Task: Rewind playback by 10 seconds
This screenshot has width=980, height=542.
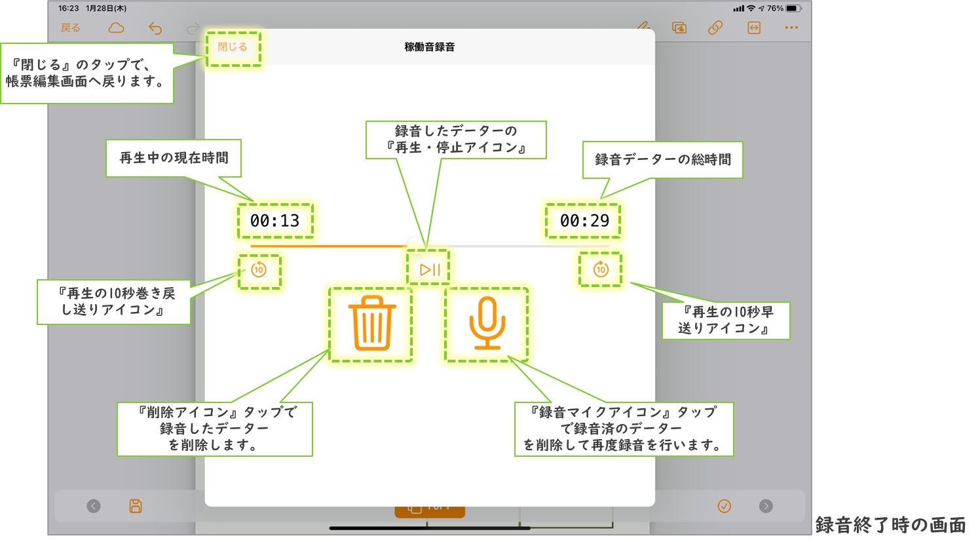Action: point(259,270)
